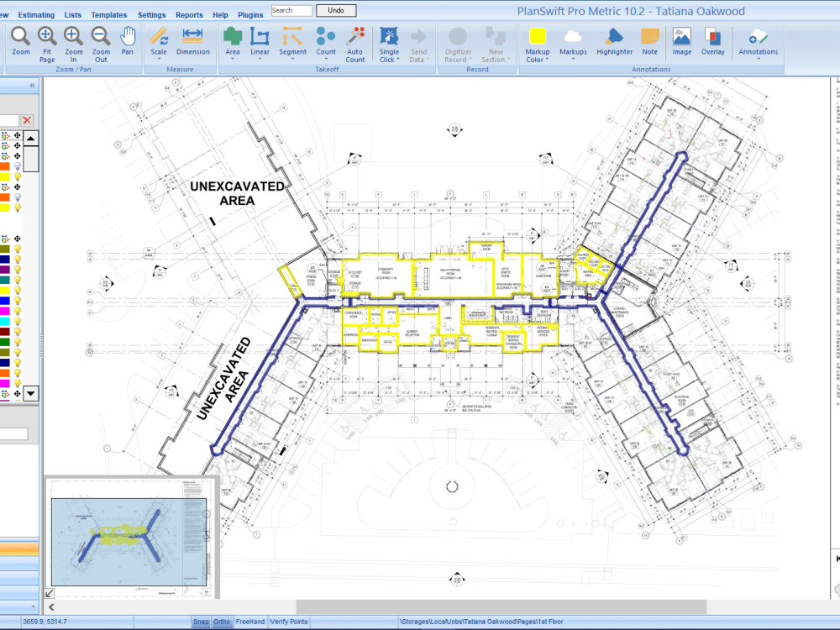Click the horizontal scrollbar thumb

(x=503, y=607)
